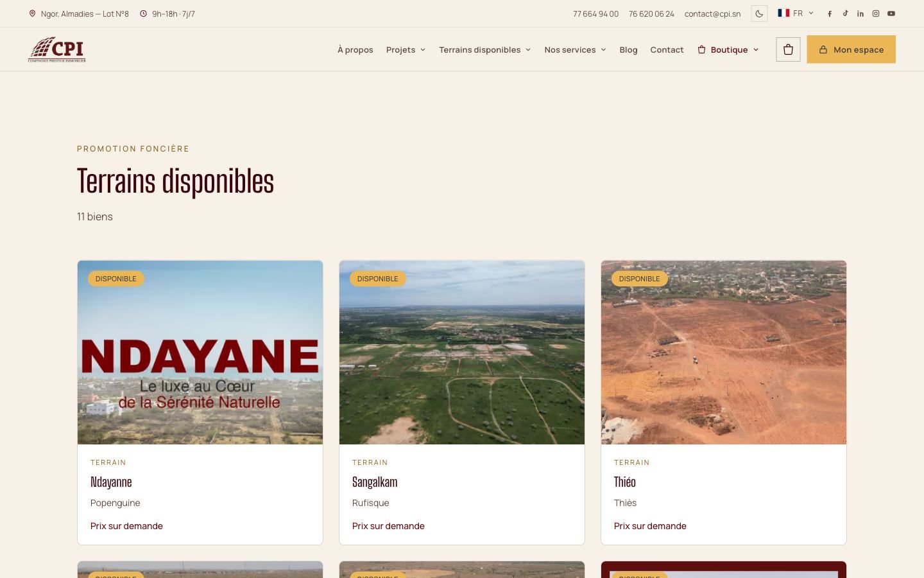This screenshot has height=578, width=924.
Task: Open the Thiéo listing title
Action: coord(625,482)
